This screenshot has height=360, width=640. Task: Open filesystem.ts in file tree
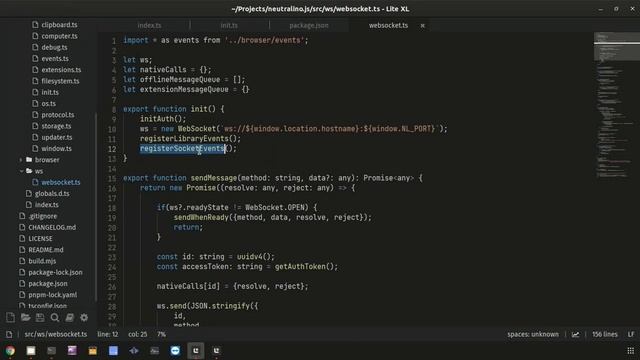point(60,81)
